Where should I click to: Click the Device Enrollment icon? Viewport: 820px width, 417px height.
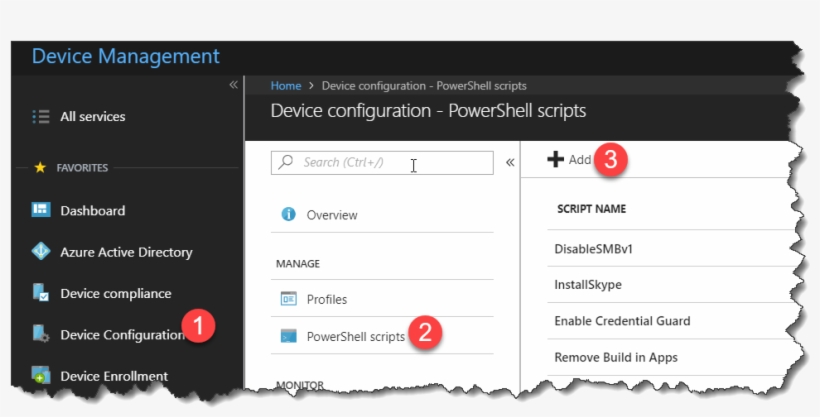(41, 375)
